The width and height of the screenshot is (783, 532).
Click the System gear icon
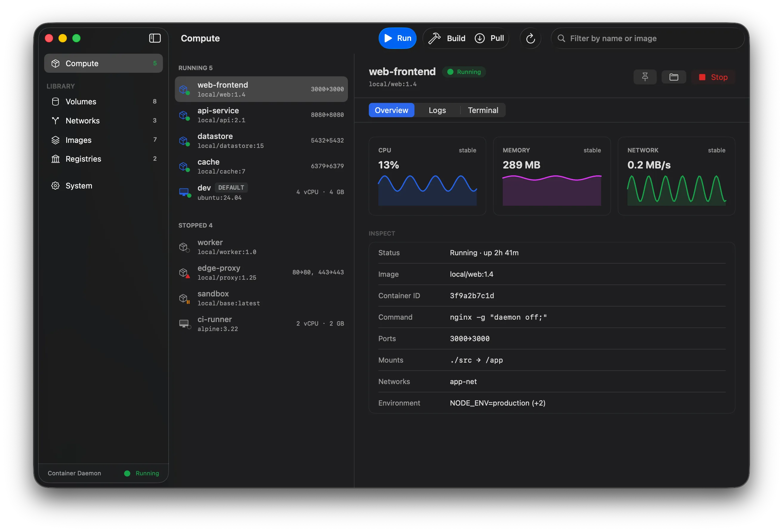click(55, 185)
